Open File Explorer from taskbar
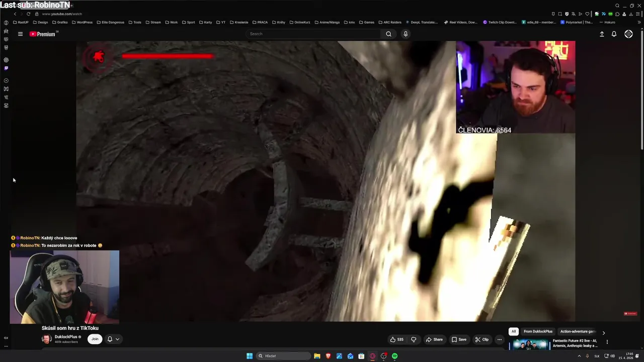This screenshot has width=644, height=362. [x=317, y=356]
